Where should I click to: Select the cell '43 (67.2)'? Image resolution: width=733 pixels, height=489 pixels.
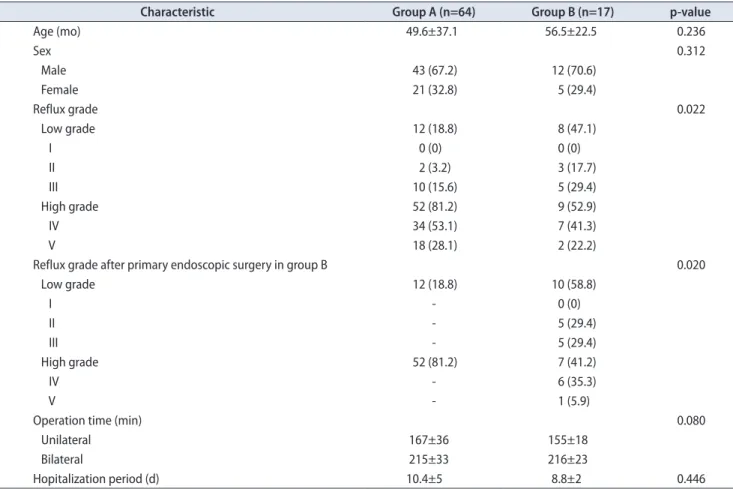point(434,71)
